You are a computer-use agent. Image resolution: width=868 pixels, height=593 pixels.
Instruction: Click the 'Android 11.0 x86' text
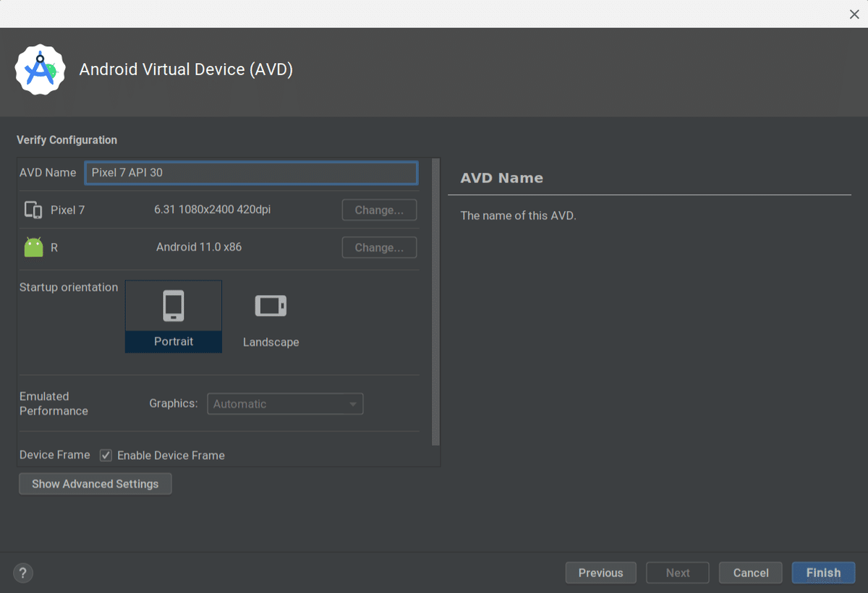click(199, 247)
